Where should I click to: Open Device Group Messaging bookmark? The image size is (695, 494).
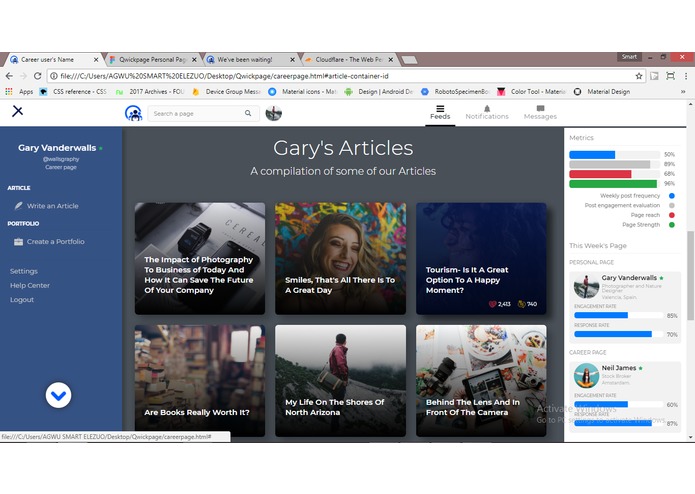[x=226, y=92]
